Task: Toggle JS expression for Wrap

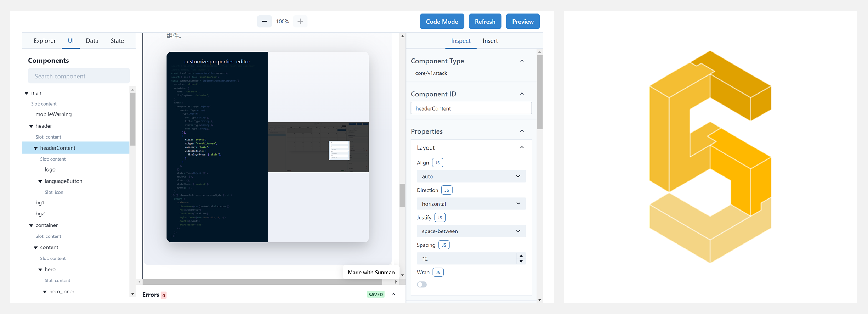Action: tap(438, 272)
